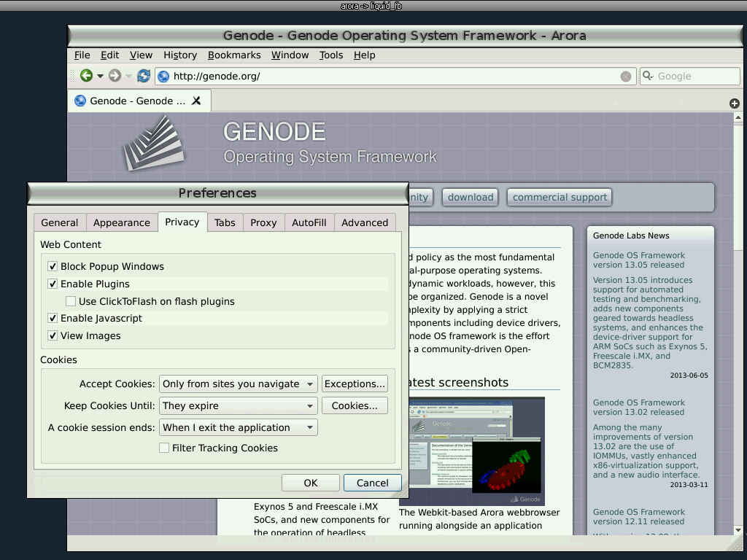The image size is (747, 560).
Task: Clear the URL with the address bar X icon
Action: 626,77
